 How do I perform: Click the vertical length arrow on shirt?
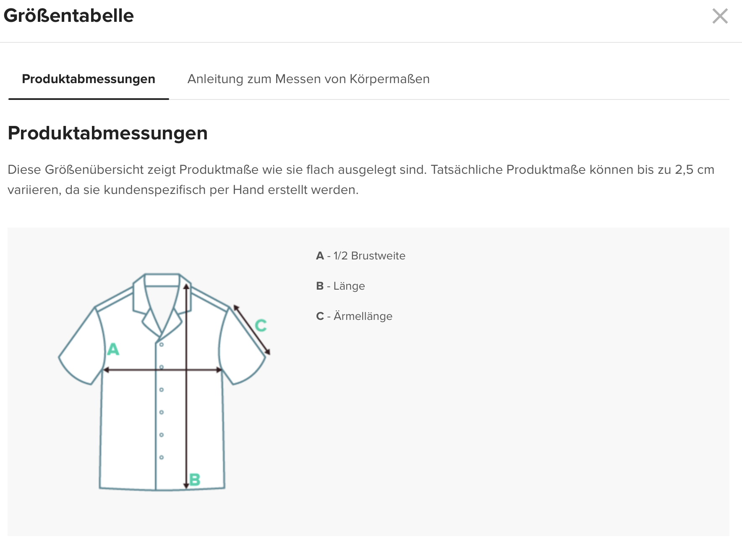[x=186, y=386]
